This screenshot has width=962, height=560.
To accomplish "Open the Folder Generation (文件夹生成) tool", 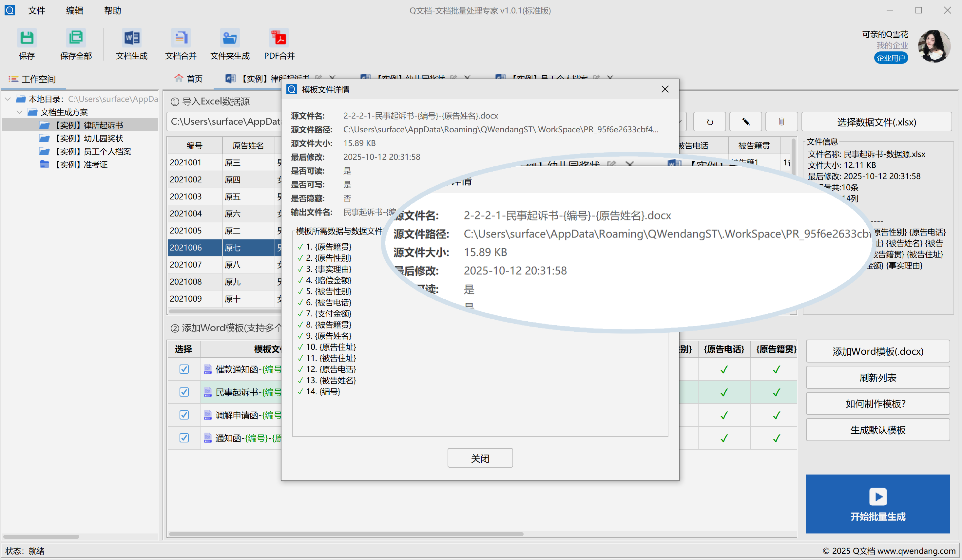I will [x=230, y=38].
